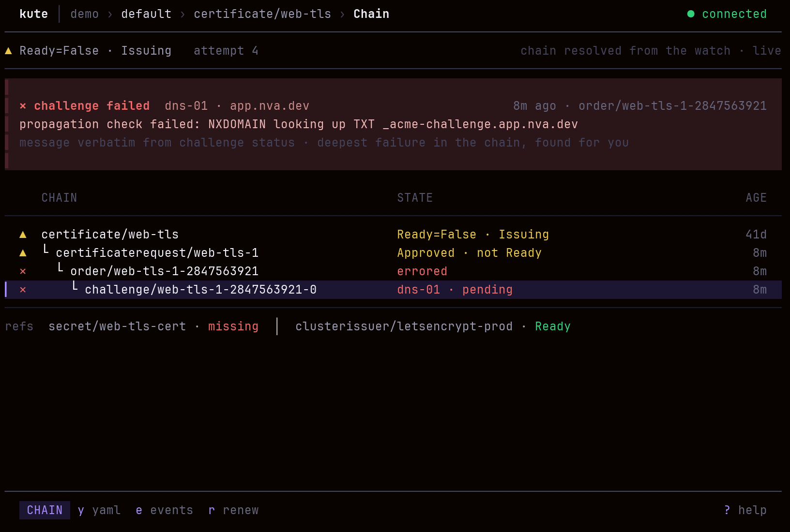Image resolution: width=790 pixels, height=532 pixels.
Task: Select challenge/web-tls-1-2847563921-0 chain row
Action: coord(393,290)
